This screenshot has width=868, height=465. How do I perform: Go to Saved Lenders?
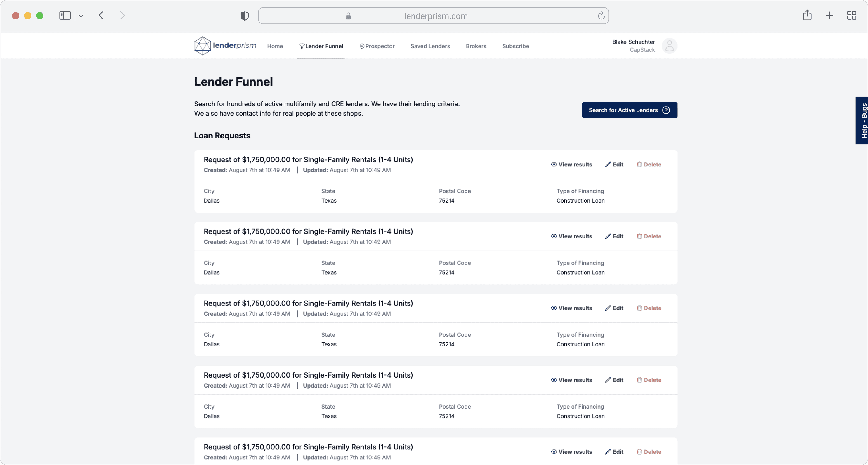[430, 46]
